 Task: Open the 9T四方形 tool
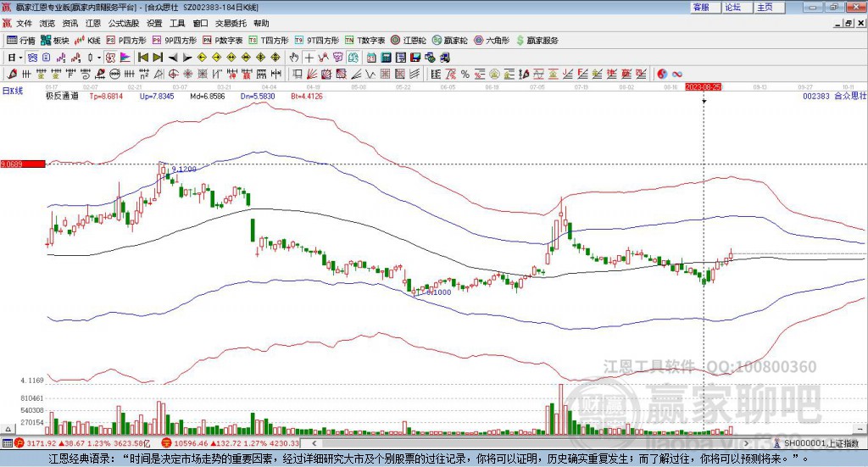click(317, 41)
